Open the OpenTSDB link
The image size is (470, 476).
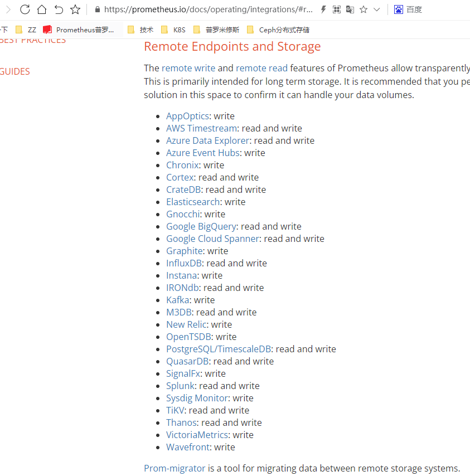[x=188, y=337]
